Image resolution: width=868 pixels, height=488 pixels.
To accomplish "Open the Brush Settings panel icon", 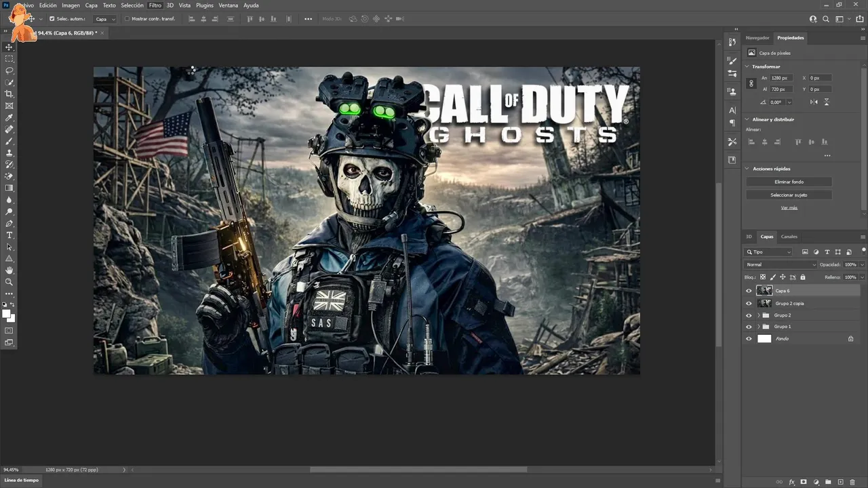I will [x=732, y=61].
